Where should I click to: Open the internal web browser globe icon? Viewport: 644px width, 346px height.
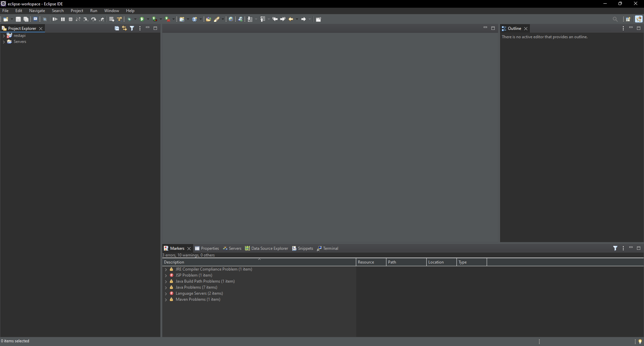pyautogui.click(x=231, y=19)
